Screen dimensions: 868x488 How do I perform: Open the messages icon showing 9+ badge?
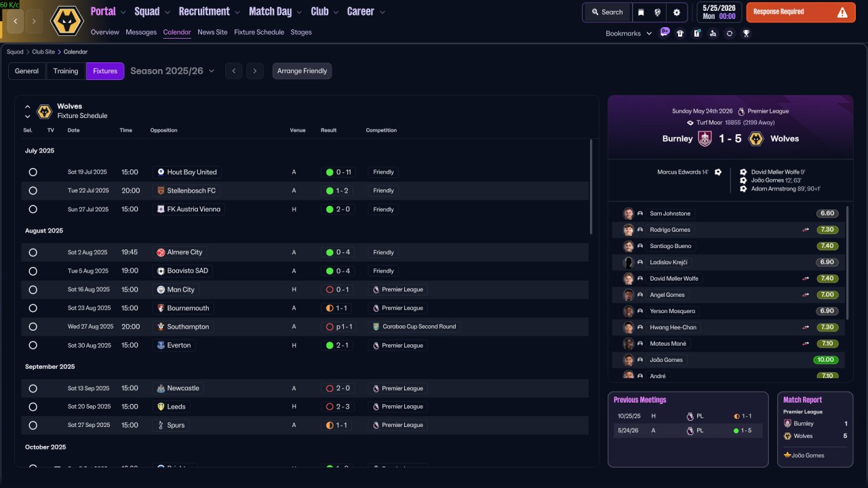click(x=664, y=33)
